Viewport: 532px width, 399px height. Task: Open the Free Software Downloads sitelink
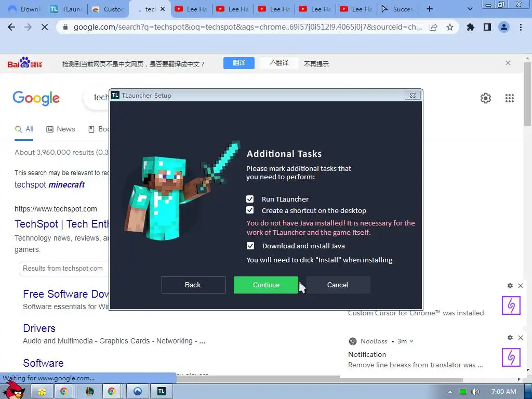coord(66,294)
